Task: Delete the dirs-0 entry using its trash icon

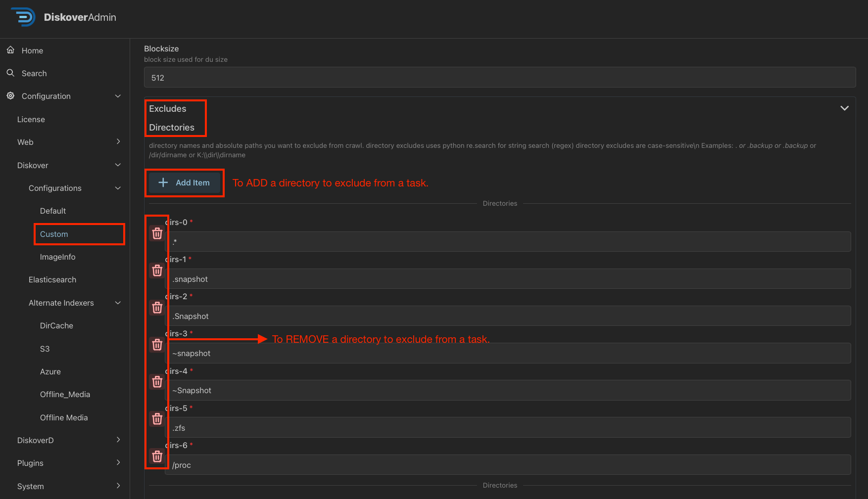Action: (157, 233)
